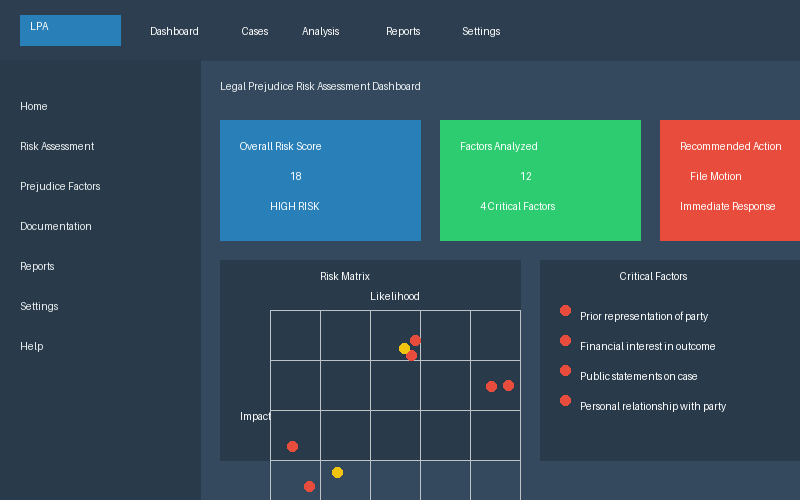The width and height of the screenshot is (800, 500).
Task: Open Risk Assessment in the sidebar
Action: coord(57,146)
